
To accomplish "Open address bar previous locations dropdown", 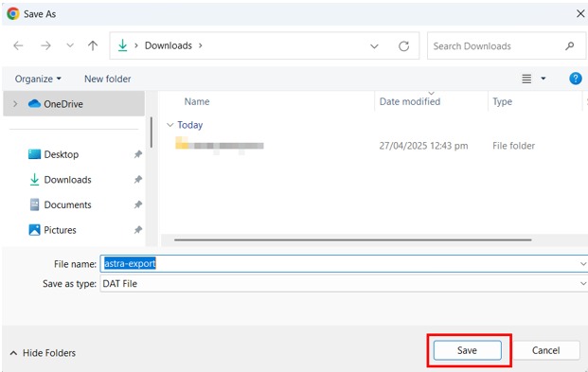I will pos(374,46).
